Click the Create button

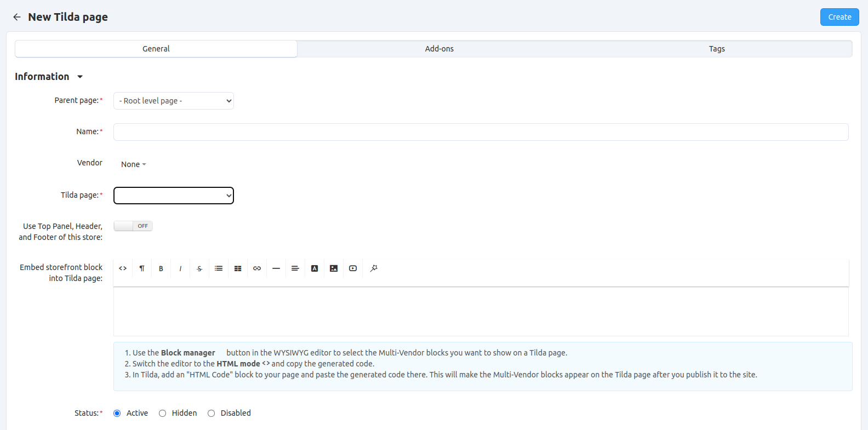(840, 17)
